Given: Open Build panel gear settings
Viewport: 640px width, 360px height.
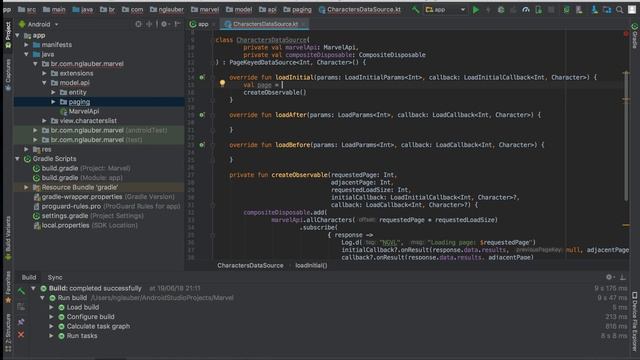Looking at the screenshot, I should coord(609,277).
